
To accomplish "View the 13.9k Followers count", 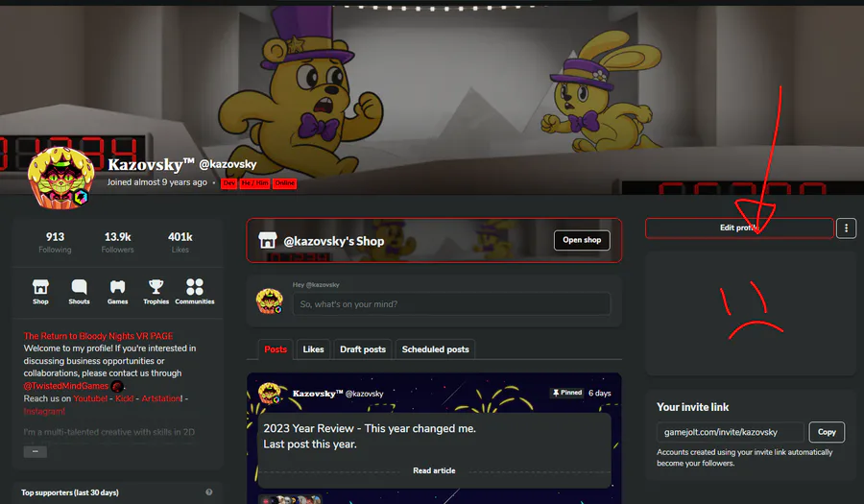I will click(x=117, y=242).
